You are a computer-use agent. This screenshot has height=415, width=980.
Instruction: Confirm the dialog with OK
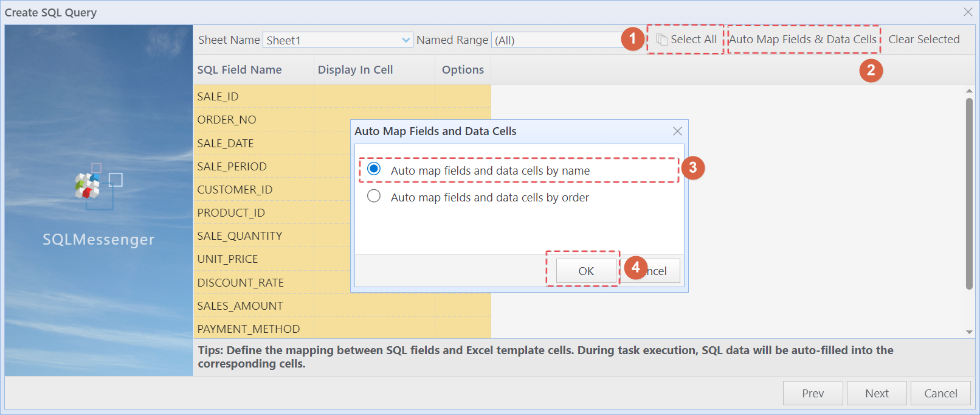pyautogui.click(x=586, y=271)
